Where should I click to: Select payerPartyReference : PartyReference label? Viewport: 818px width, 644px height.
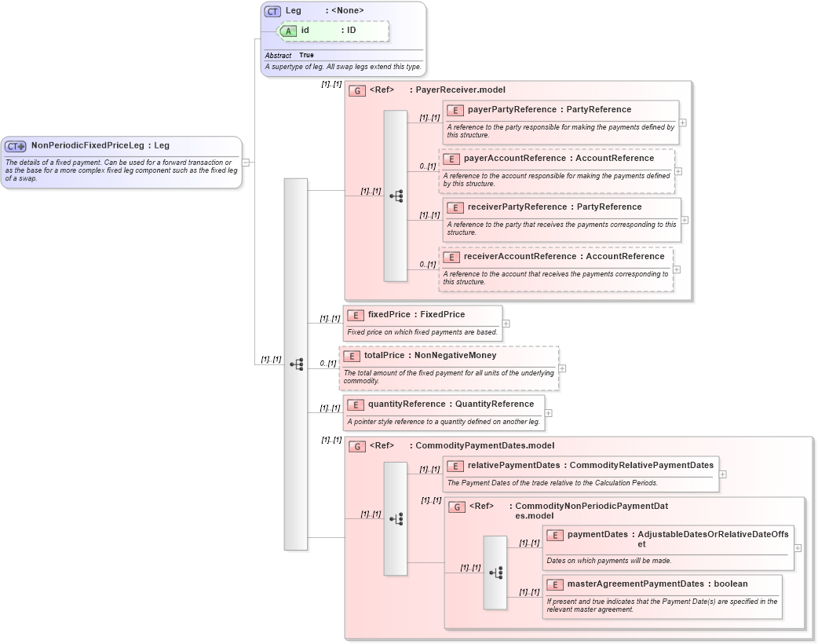[x=550, y=110]
